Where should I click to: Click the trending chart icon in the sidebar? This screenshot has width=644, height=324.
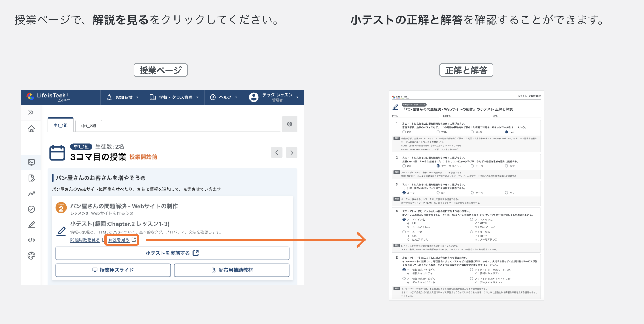point(31,193)
